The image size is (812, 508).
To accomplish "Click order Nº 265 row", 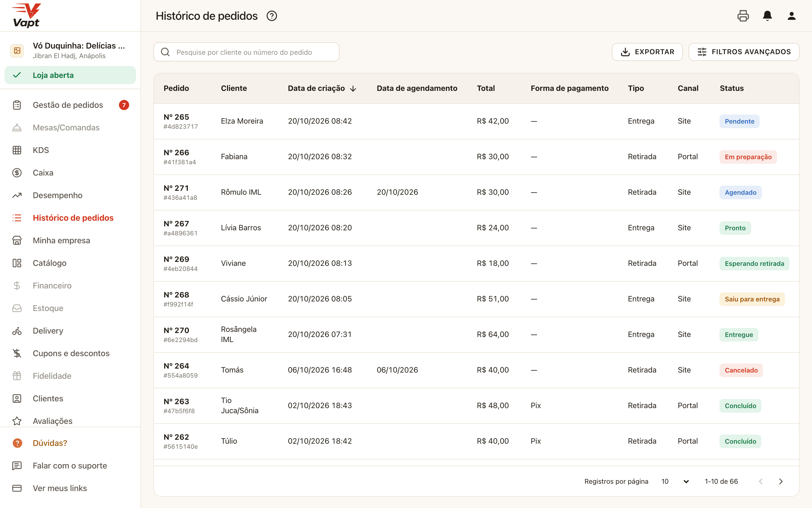I will point(476,121).
